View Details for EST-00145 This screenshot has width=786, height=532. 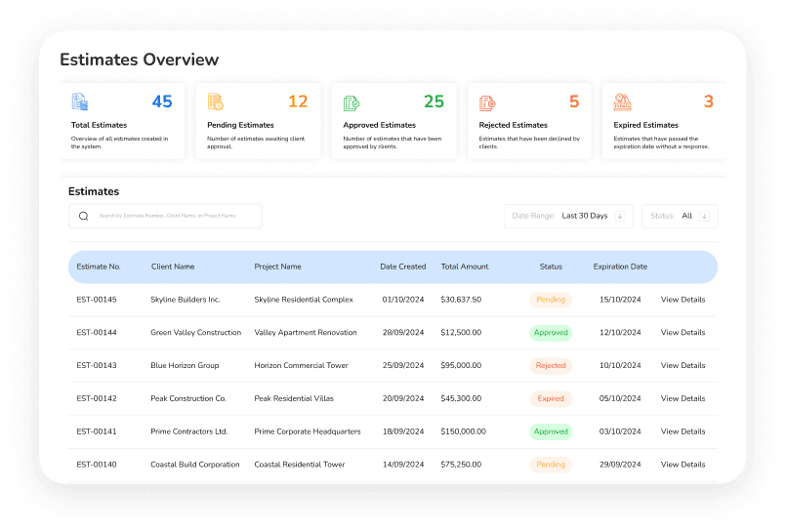(x=683, y=300)
